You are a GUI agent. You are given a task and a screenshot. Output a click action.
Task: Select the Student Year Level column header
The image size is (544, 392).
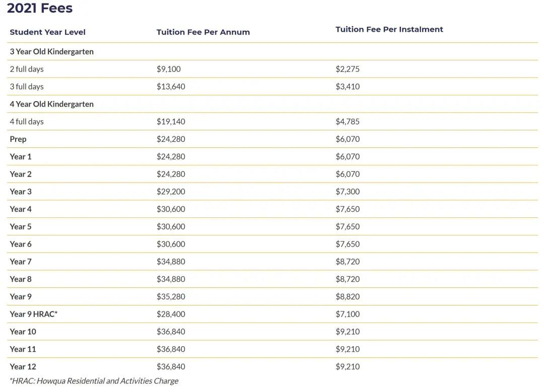click(x=47, y=32)
